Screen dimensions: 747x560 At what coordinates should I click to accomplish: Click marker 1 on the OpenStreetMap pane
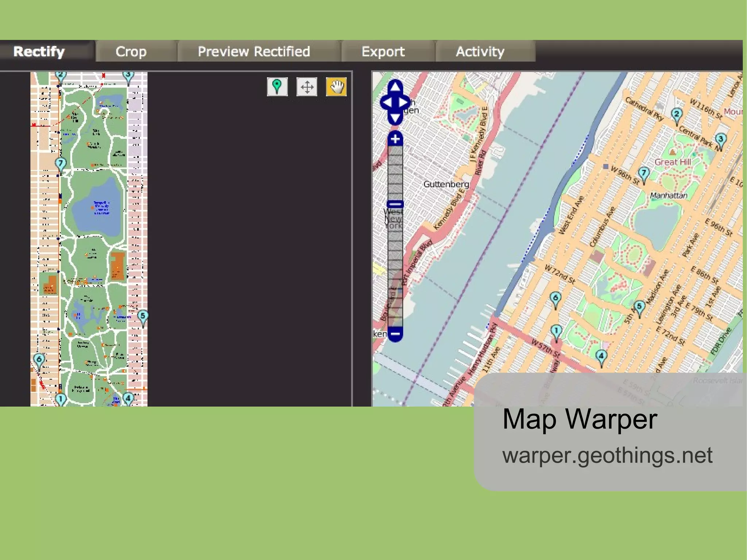tap(556, 333)
